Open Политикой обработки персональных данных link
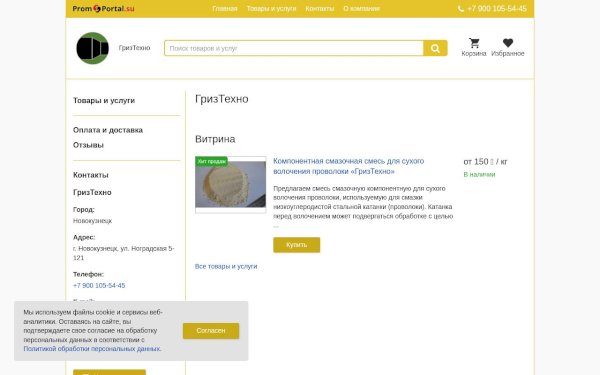The height and width of the screenshot is (375, 600). point(92,349)
